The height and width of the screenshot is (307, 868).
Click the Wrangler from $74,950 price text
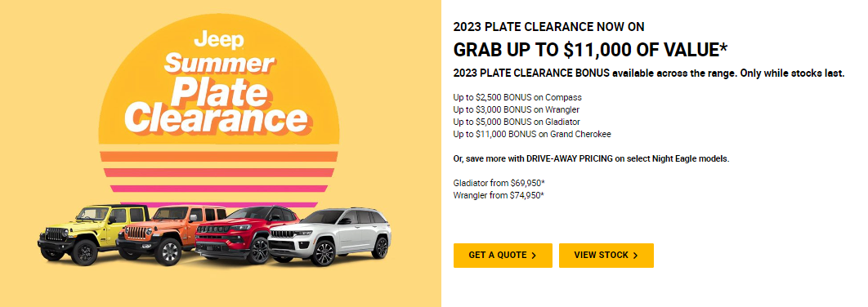499,195
